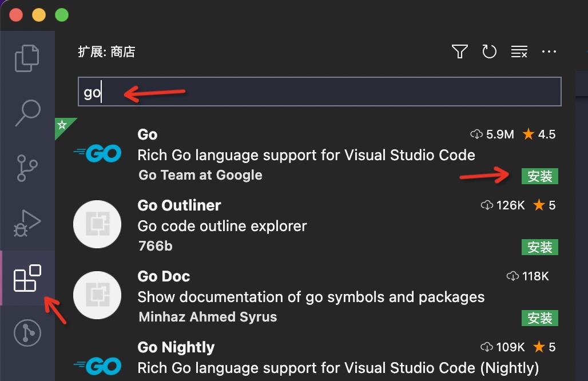
Task: Filter extensions using the funnel icon
Action: pyautogui.click(x=460, y=52)
